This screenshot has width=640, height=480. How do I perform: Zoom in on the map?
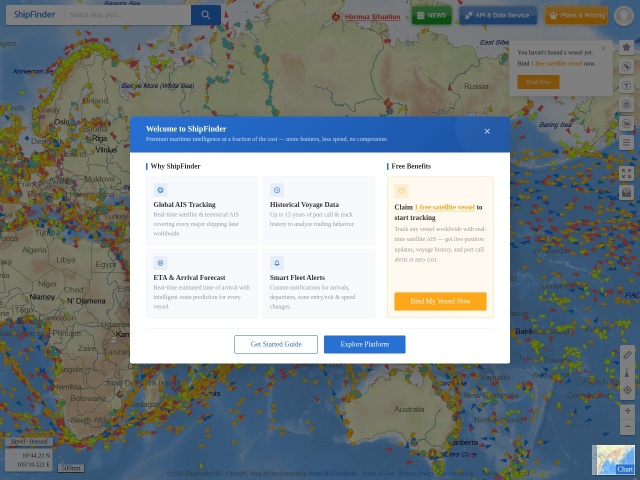coord(627,411)
